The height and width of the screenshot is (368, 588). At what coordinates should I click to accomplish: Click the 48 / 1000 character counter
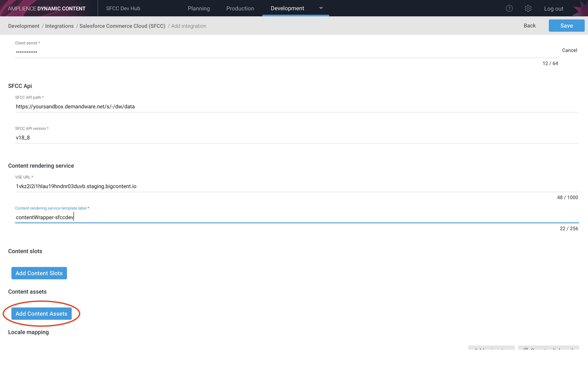(567, 197)
